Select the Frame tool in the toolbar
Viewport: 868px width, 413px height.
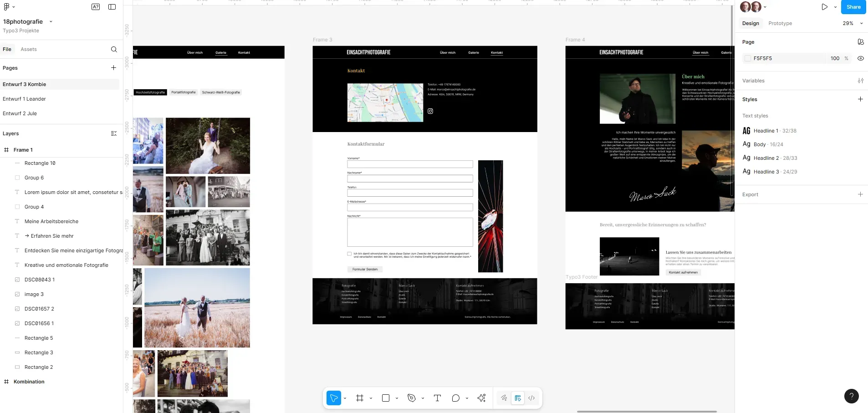360,398
